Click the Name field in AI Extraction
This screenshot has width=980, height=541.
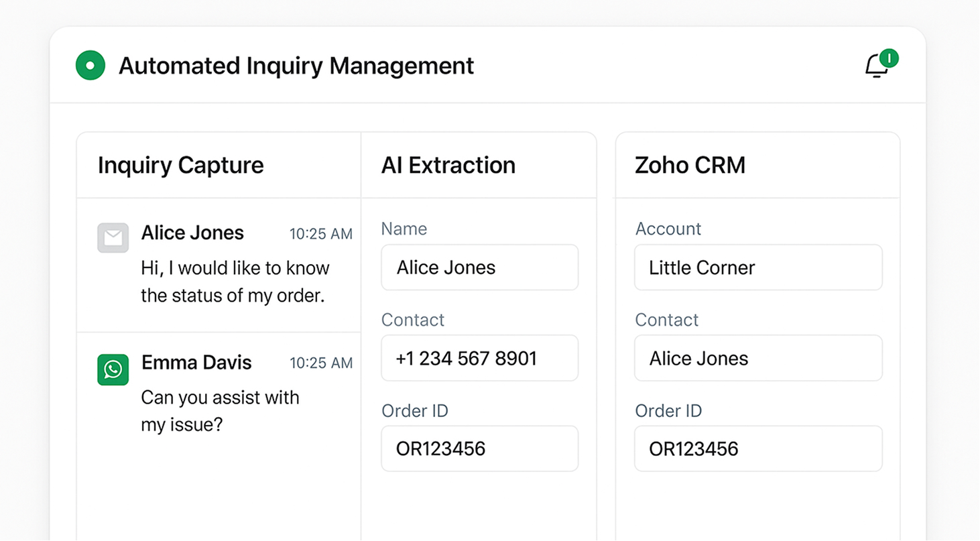(x=479, y=267)
